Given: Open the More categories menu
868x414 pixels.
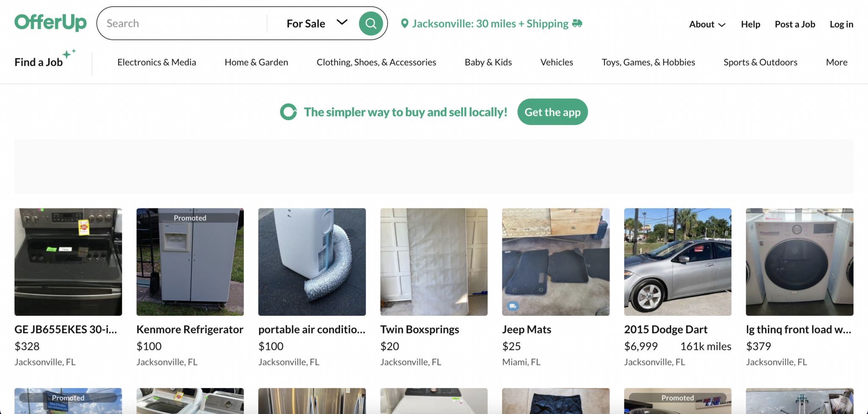Looking at the screenshot, I should click(836, 62).
